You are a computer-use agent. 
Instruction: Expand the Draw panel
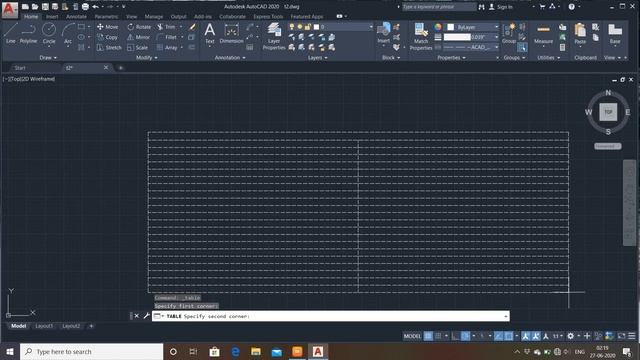48,58
